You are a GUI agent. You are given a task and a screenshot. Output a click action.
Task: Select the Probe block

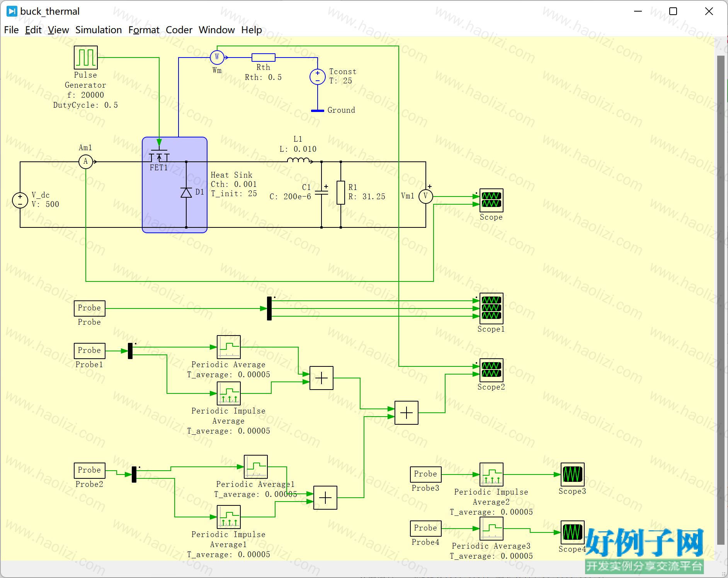[90, 308]
